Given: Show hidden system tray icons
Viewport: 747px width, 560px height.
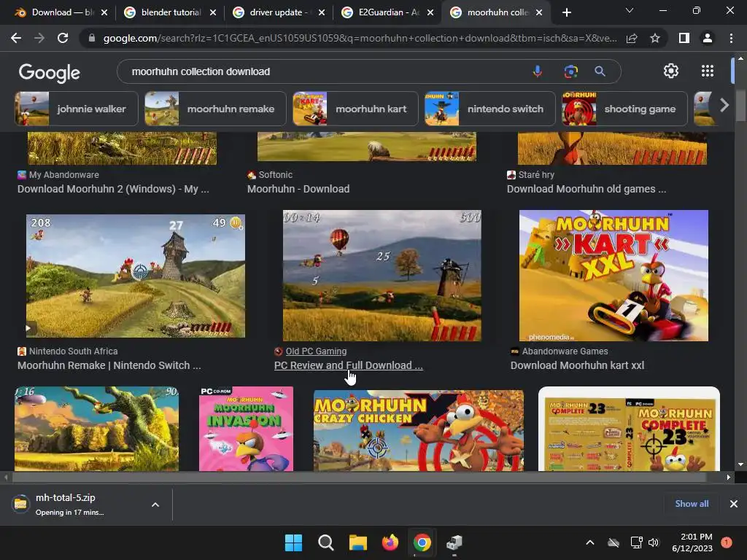Looking at the screenshot, I should [x=589, y=542].
